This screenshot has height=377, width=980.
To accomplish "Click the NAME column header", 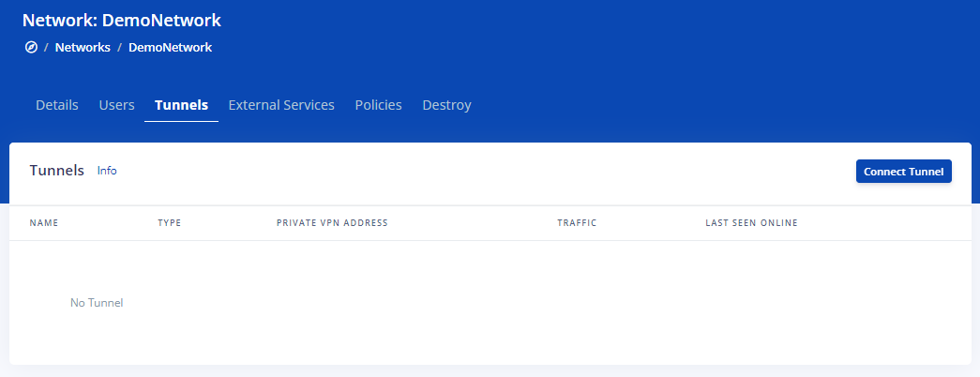I will coord(44,223).
